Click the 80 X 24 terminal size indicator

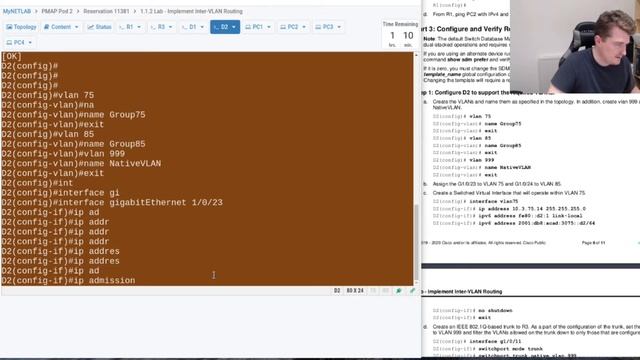(355, 291)
